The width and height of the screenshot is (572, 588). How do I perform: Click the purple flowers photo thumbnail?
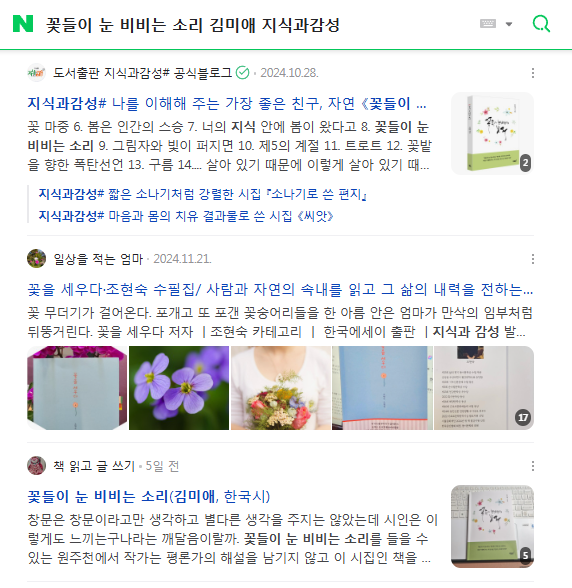(179, 388)
